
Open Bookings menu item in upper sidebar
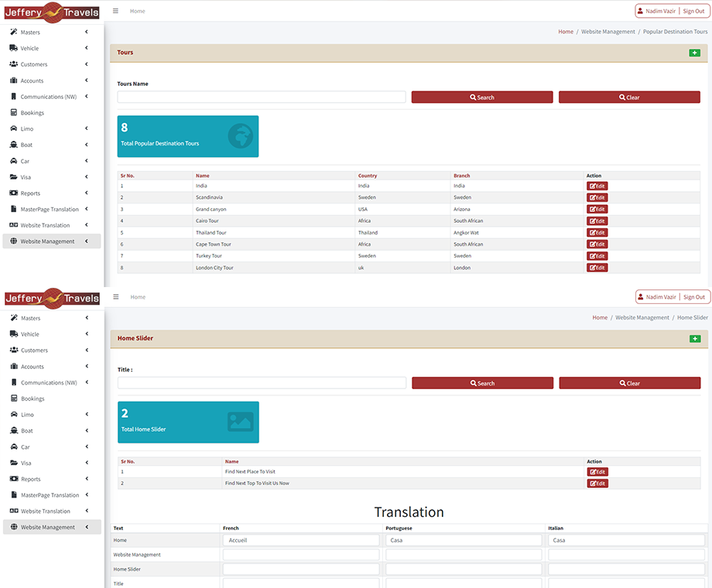pyautogui.click(x=33, y=113)
